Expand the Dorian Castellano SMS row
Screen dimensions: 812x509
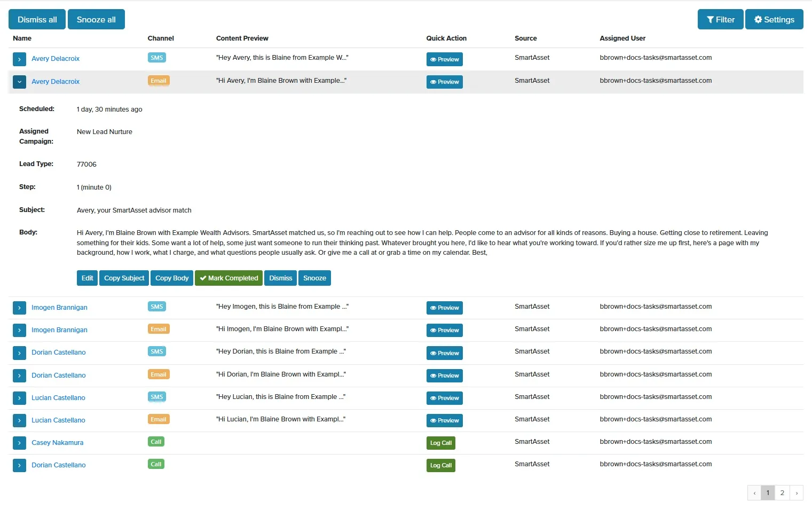coord(19,353)
